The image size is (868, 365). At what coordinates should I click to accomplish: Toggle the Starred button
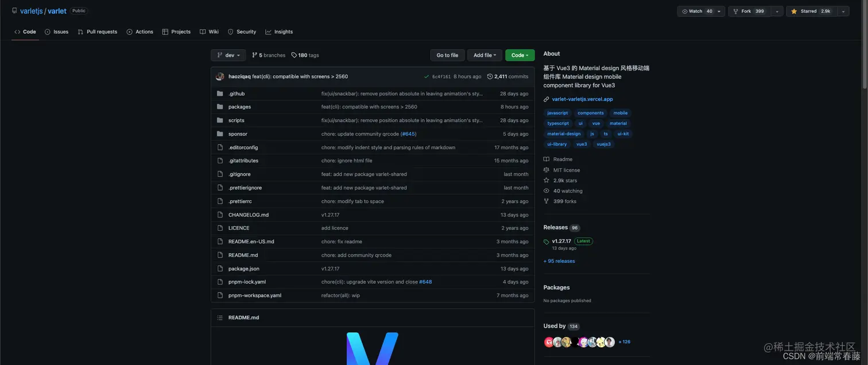pyautogui.click(x=812, y=11)
